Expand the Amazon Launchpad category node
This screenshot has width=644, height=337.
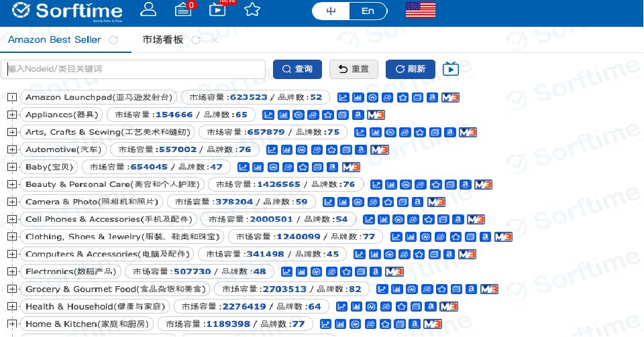click(12, 98)
